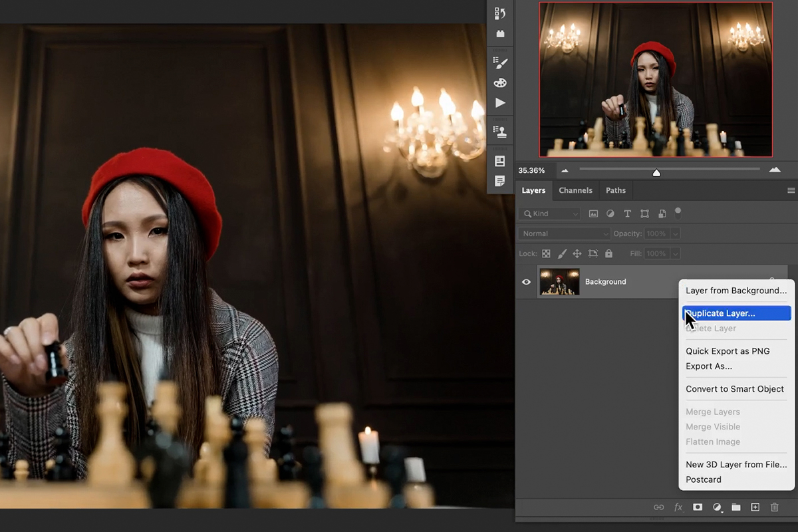Open the plugins brick icon panel
This screenshot has height=532, width=798.
pos(500,34)
